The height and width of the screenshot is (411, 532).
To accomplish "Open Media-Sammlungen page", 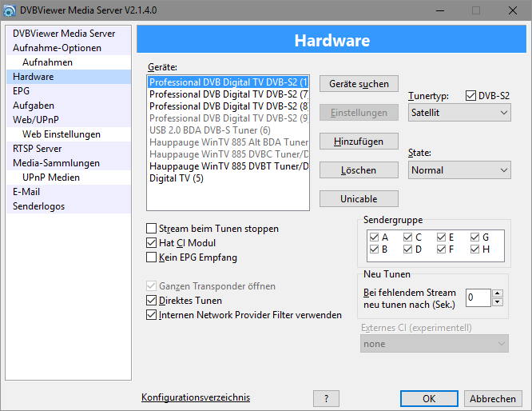I will (69, 163).
